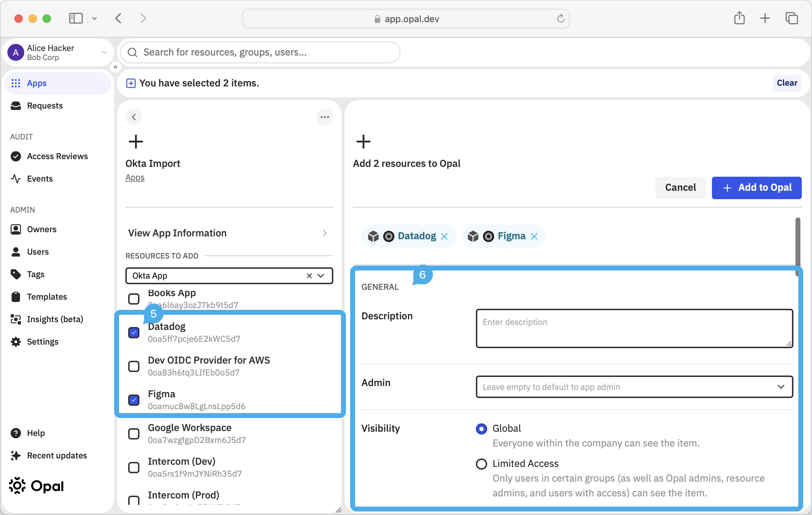Remove Datadog chip with its X
This screenshot has height=515, width=812.
(x=444, y=236)
